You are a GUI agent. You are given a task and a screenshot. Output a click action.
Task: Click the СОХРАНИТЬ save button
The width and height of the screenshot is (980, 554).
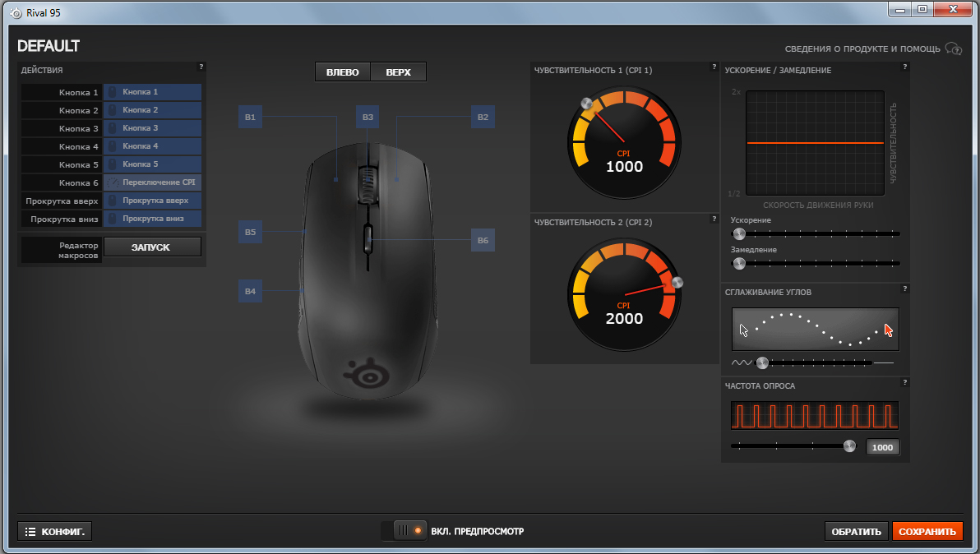coord(927,532)
